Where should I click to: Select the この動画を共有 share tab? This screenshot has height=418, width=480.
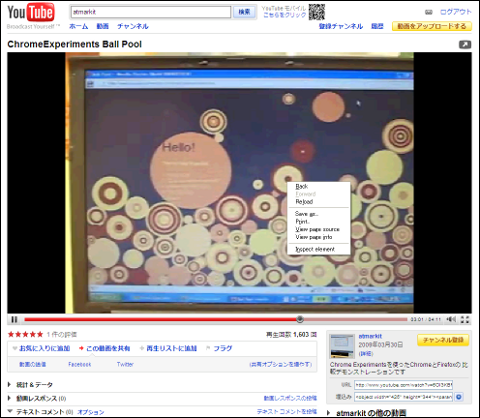108,348
